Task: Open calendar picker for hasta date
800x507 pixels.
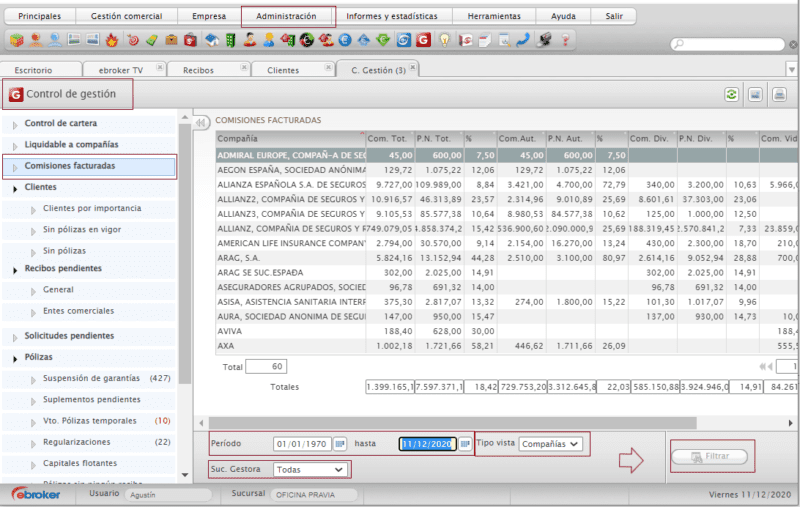Action: pyautogui.click(x=464, y=444)
